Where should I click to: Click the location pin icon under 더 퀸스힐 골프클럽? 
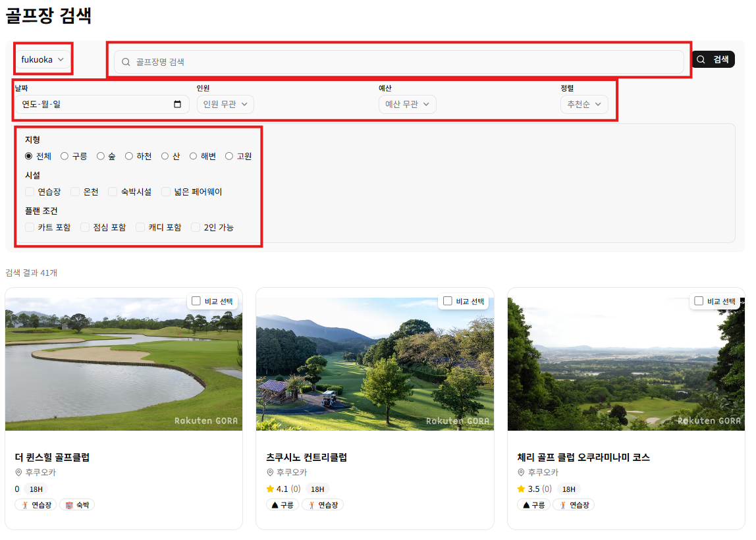19,473
